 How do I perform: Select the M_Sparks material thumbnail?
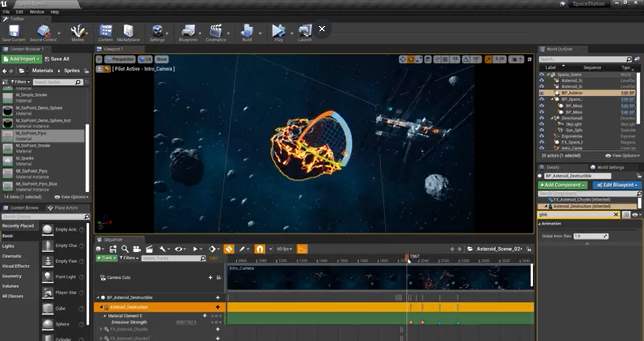pos(8,161)
